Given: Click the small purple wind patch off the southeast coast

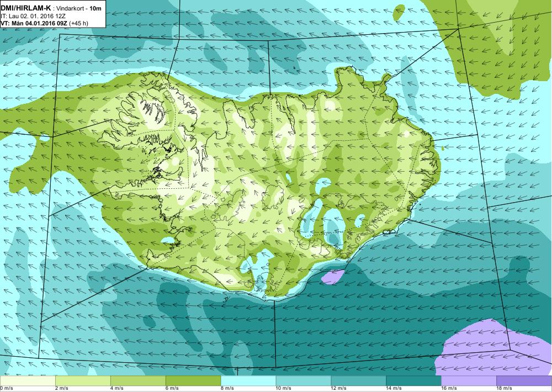Looking at the screenshot, I should (x=333, y=277).
